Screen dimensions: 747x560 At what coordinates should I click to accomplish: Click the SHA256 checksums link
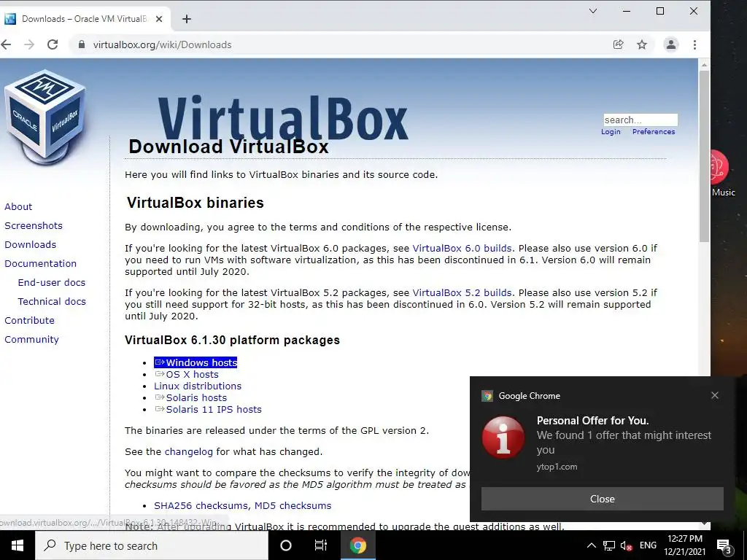click(201, 506)
